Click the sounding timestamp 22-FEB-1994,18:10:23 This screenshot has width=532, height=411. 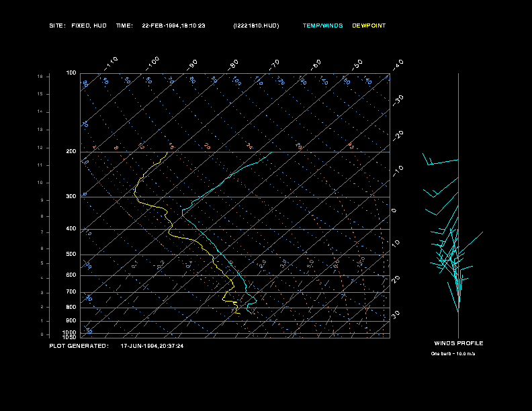click(173, 26)
